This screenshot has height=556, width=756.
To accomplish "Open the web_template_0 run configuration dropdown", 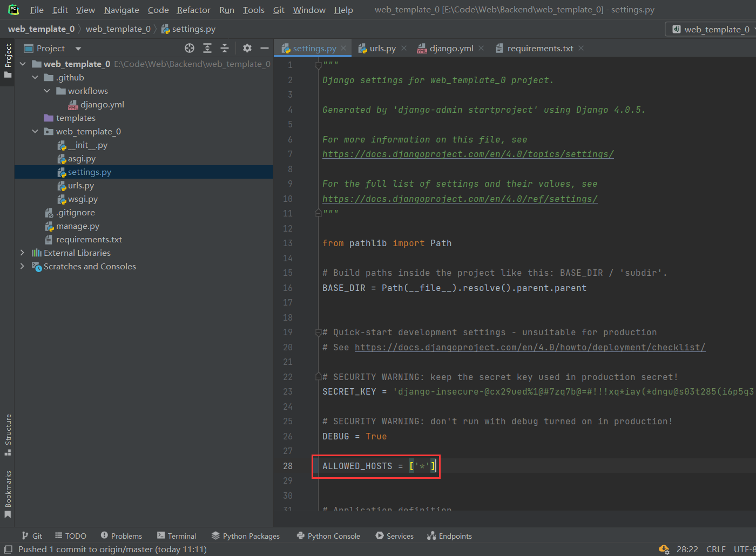I will click(711, 29).
